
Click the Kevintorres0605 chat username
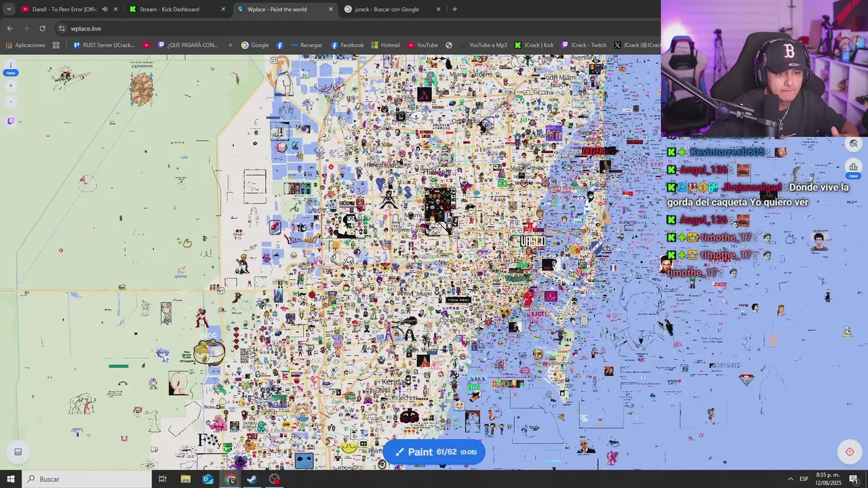pos(727,152)
